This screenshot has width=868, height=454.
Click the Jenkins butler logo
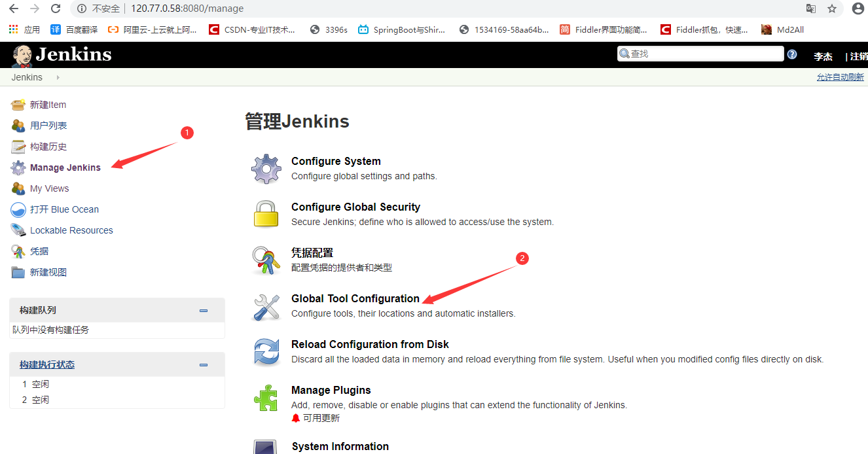coord(22,55)
